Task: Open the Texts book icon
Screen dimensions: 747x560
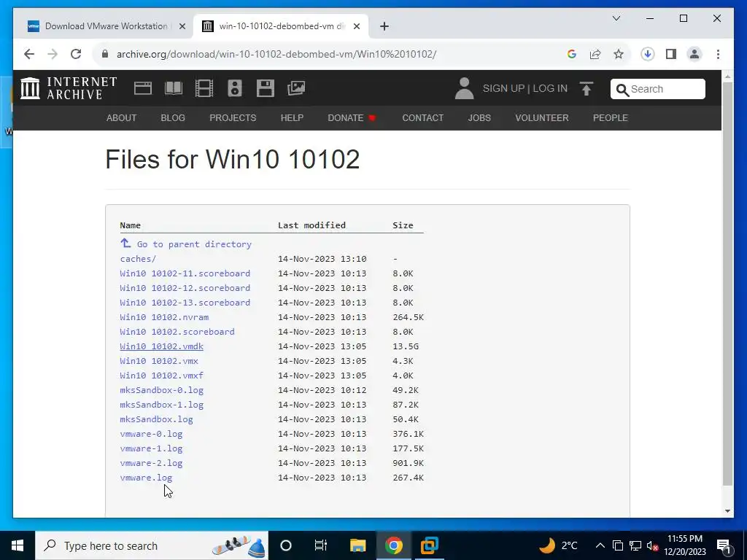Action: click(174, 88)
